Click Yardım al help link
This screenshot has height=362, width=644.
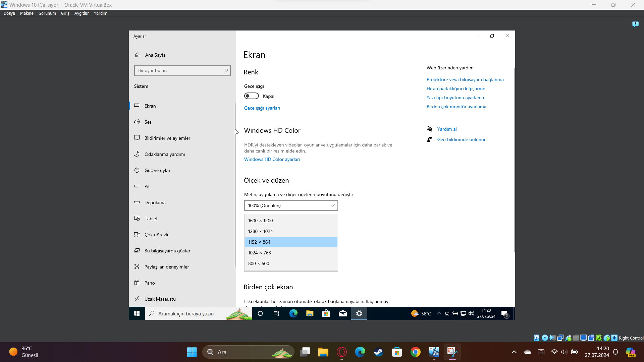tap(447, 129)
